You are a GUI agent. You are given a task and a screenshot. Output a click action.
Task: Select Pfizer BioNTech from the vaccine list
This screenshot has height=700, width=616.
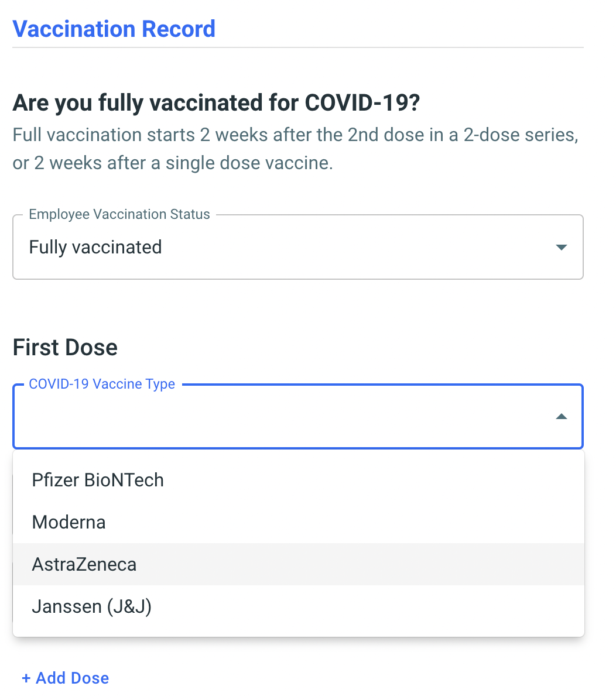(x=98, y=480)
